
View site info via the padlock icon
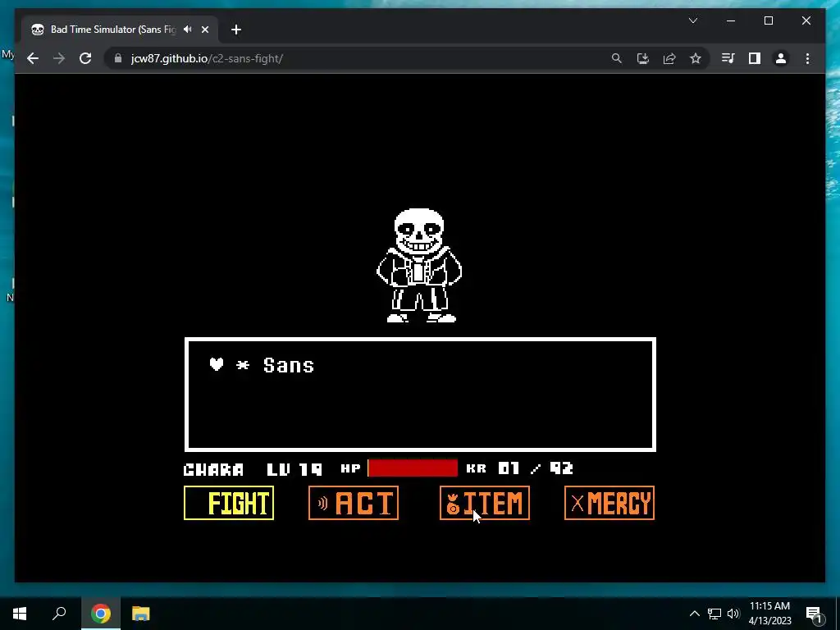click(118, 58)
